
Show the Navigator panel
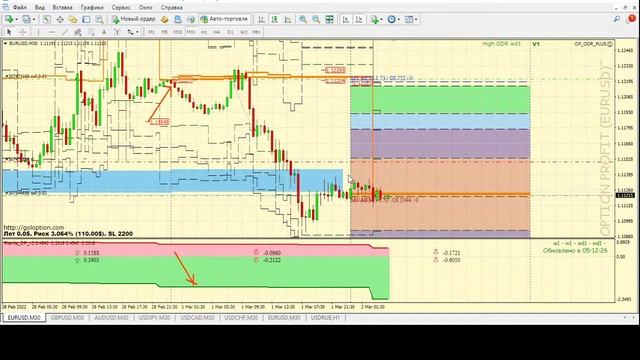pyautogui.click(x=73, y=19)
